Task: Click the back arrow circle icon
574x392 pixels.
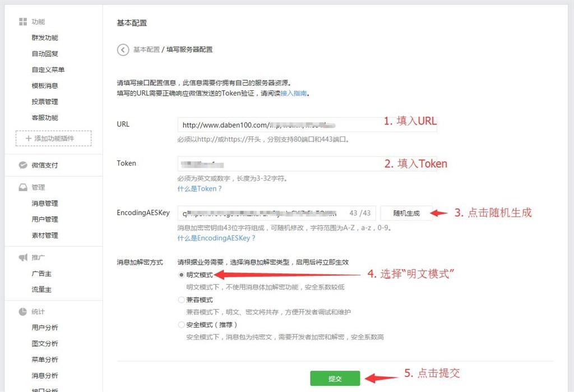Action: coord(123,50)
